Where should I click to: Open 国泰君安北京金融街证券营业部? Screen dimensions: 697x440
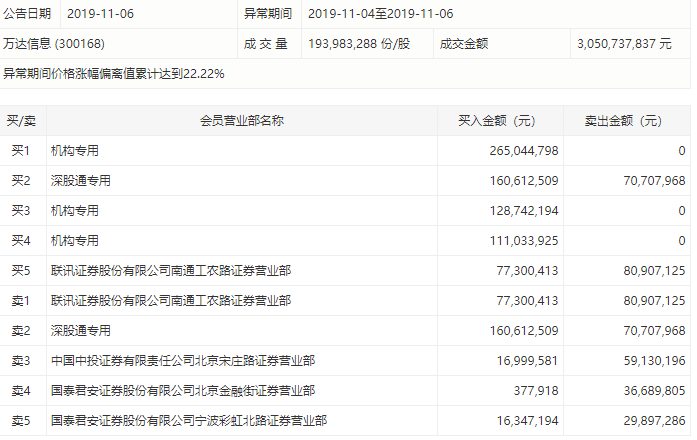(x=183, y=391)
